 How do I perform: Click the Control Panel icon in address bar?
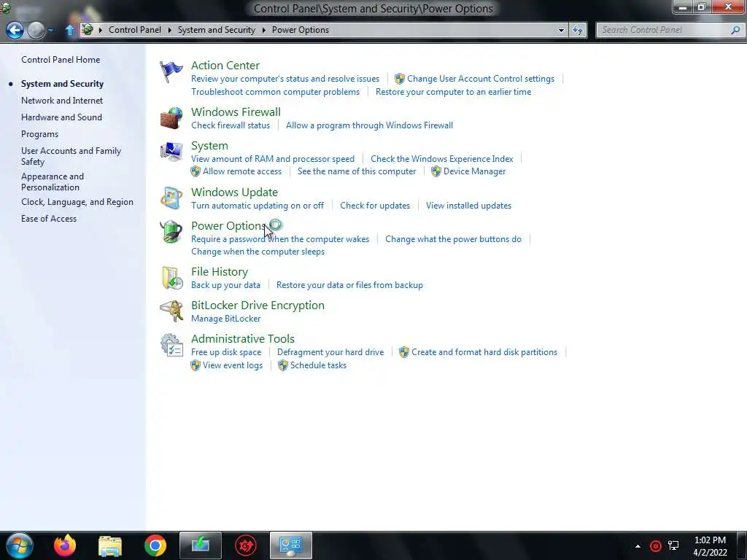click(x=88, y=29)
